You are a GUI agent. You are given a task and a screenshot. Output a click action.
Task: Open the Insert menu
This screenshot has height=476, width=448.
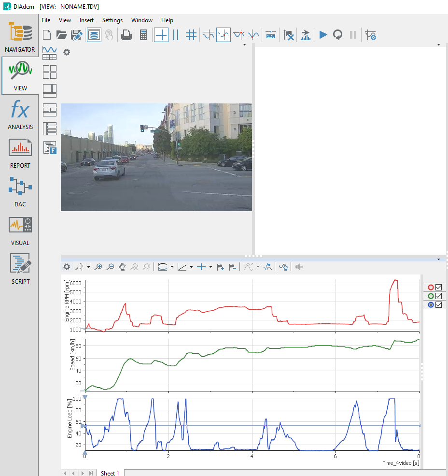[86, 20]
